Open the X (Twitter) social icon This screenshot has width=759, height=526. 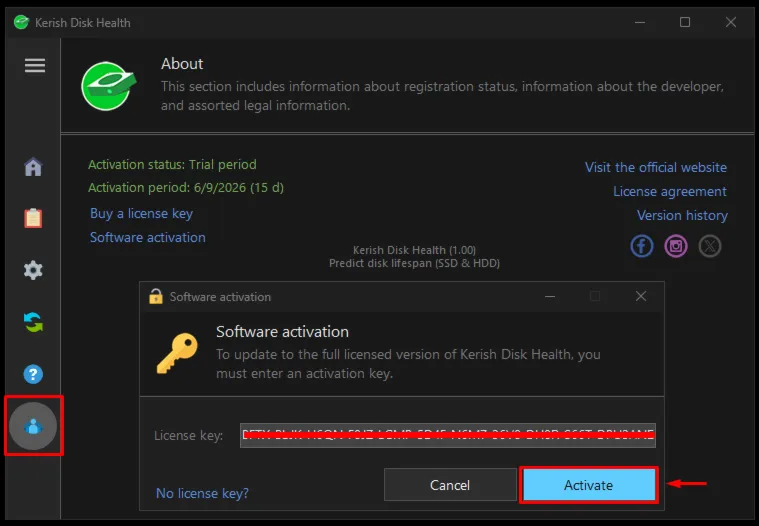710,246
